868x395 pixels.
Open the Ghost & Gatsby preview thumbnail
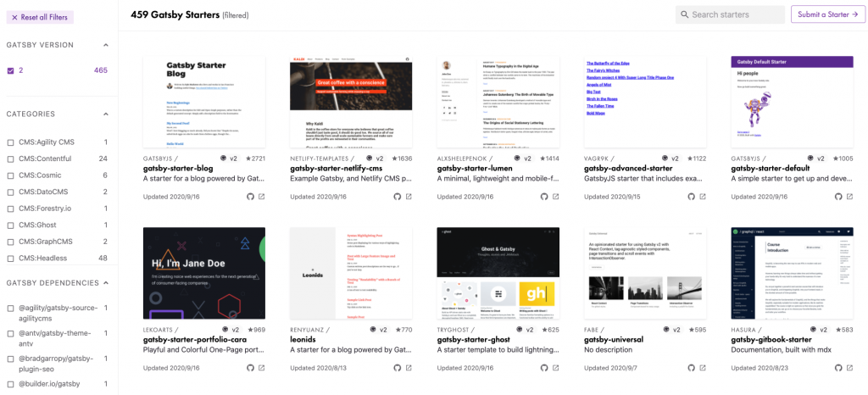[498, 273]
